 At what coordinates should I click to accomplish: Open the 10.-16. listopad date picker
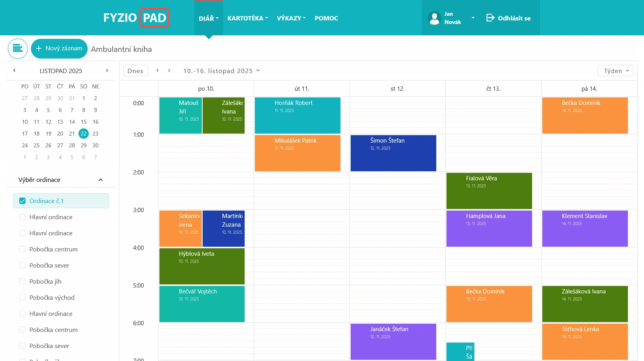tap(222, 71)
